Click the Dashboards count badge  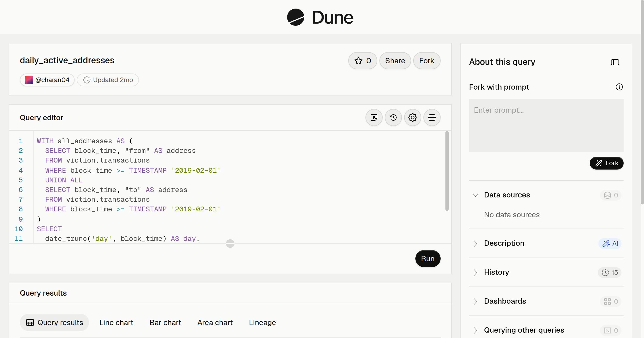coord(611,302)
